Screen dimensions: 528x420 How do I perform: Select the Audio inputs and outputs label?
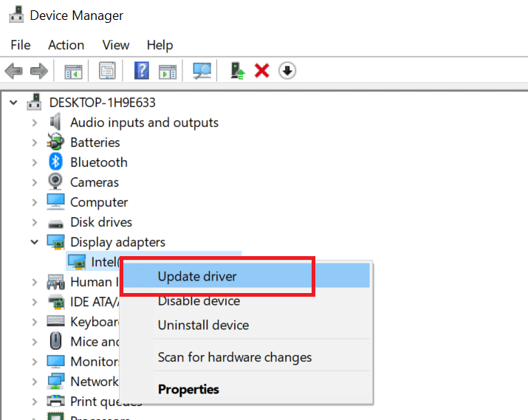coord(144,123)
